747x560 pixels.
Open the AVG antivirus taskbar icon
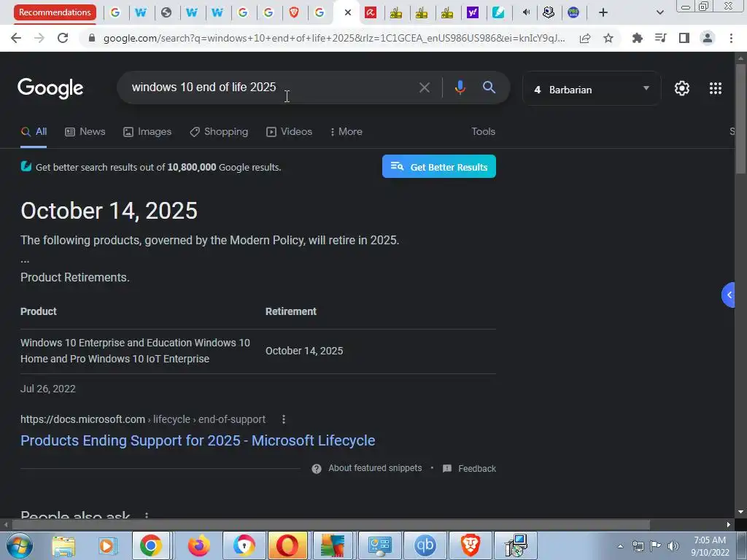click(x=333, y=545)
